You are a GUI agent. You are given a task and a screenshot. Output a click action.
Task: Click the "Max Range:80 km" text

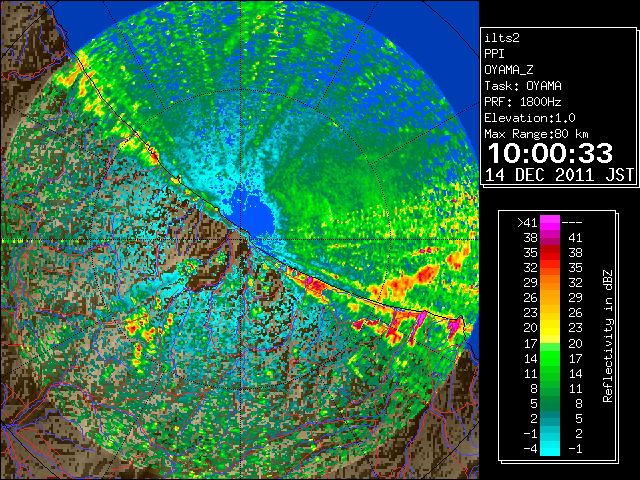[536, 134]
